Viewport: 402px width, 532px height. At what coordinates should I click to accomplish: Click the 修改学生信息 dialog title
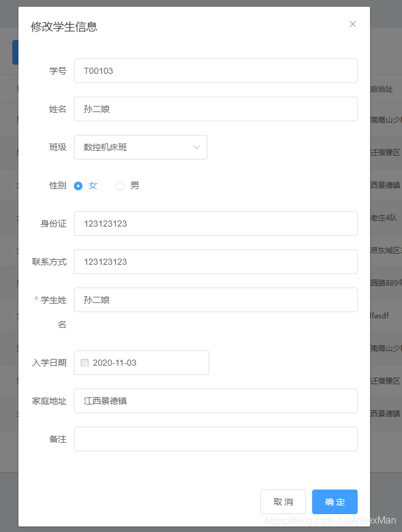click(x=64, y=27)
